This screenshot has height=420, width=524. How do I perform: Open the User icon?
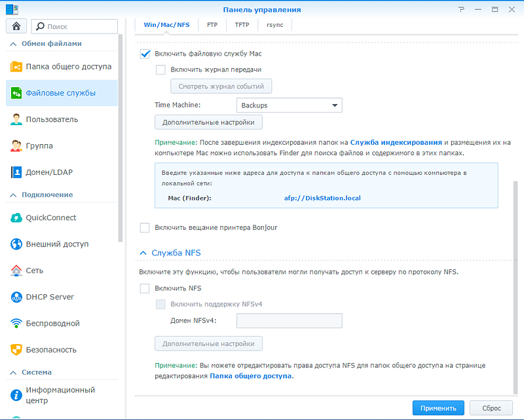[16, 119]
